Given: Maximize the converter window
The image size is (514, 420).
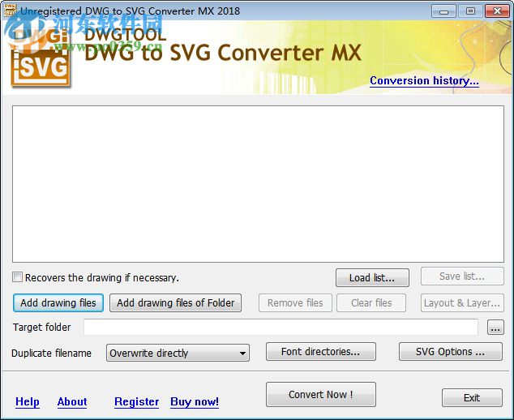Looking at the screenshot, I should 470,11.
